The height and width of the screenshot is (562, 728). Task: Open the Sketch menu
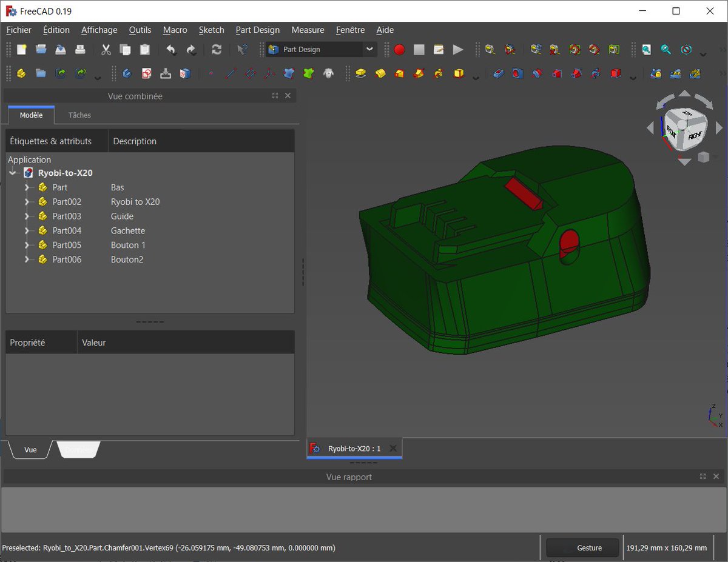point(211,30)
